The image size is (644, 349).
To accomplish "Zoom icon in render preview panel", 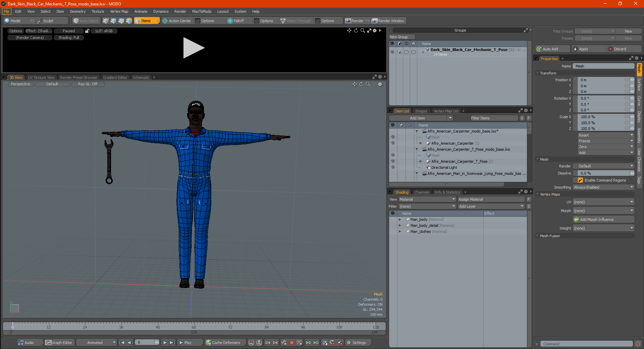I will (x=363, y=31).
